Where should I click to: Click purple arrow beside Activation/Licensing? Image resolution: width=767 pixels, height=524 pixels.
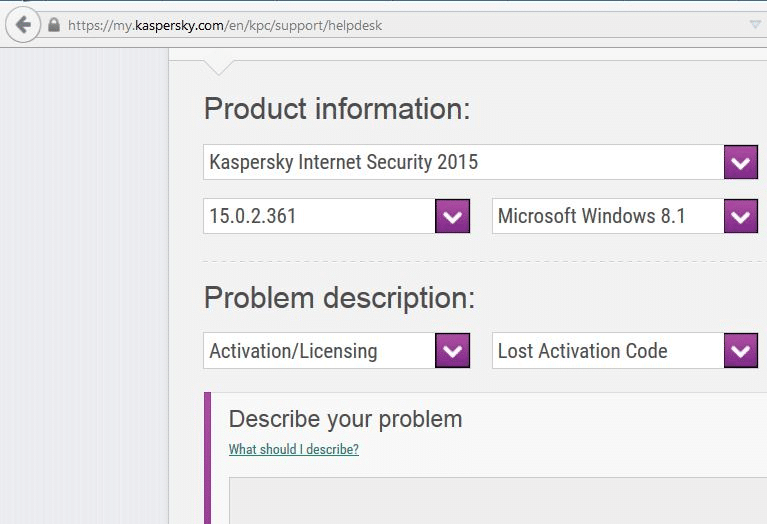452,350
